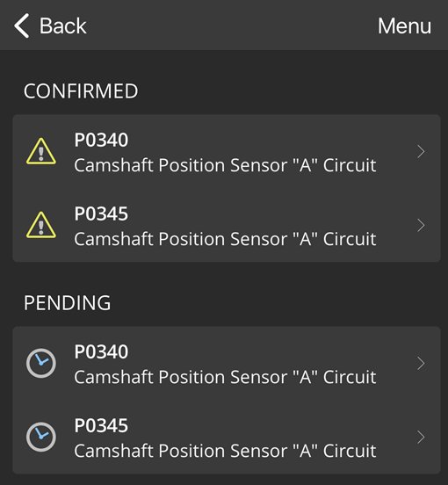Select the P0340 code title under PENDING

point(101,351)
